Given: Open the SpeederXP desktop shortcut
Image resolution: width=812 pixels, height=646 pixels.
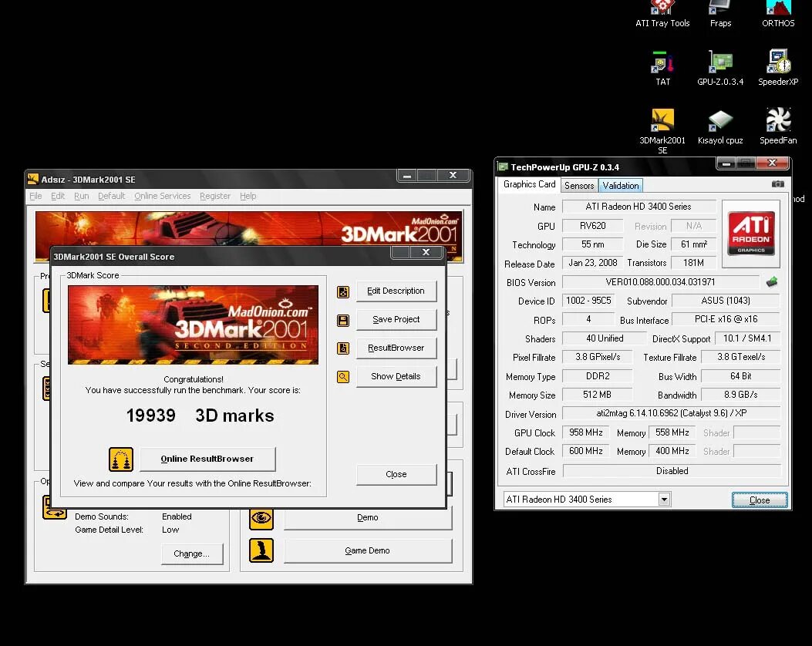Looking at the screenshot, I should click(x=778, y=68).
